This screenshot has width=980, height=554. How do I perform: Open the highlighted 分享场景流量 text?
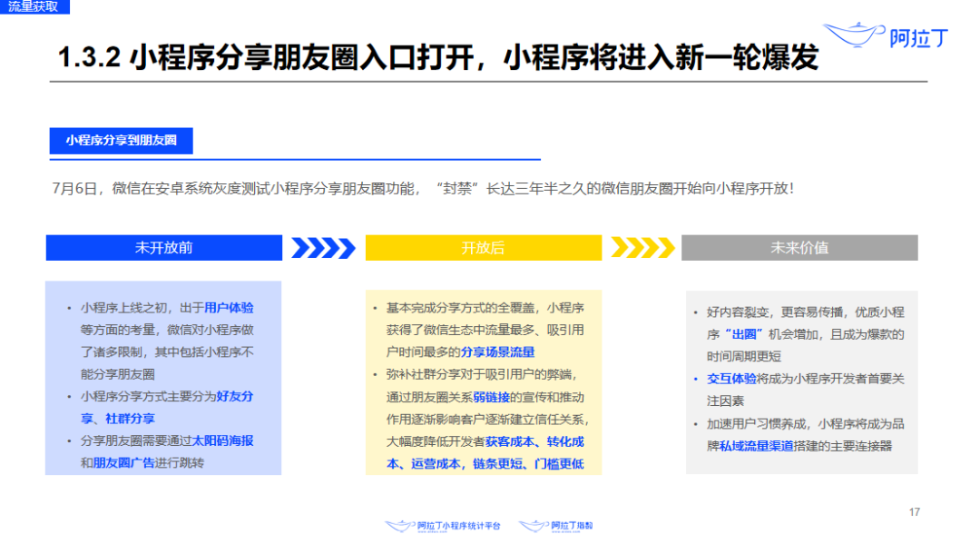[x=497, y=351]
